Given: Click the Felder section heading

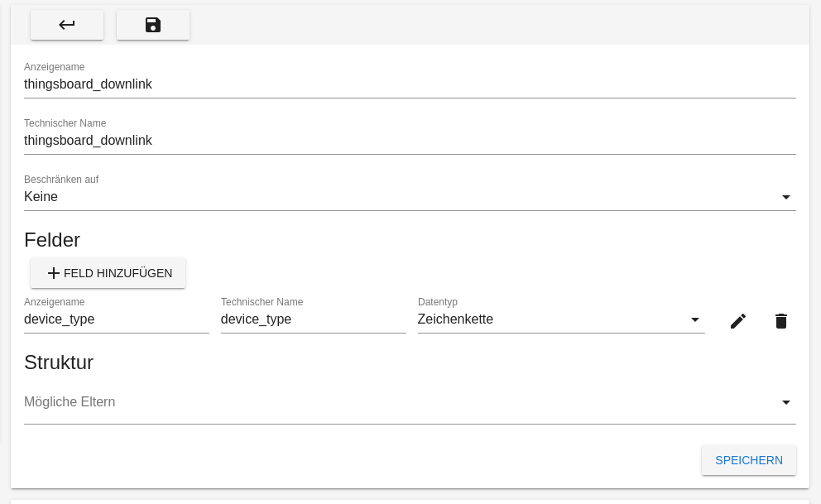Looking at the screenshot, I should [52, 240].
